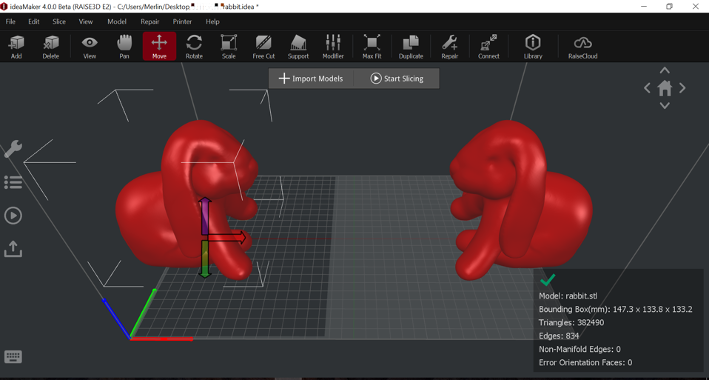Click the Bounding Box dimensions text

[x=615, y=309]
